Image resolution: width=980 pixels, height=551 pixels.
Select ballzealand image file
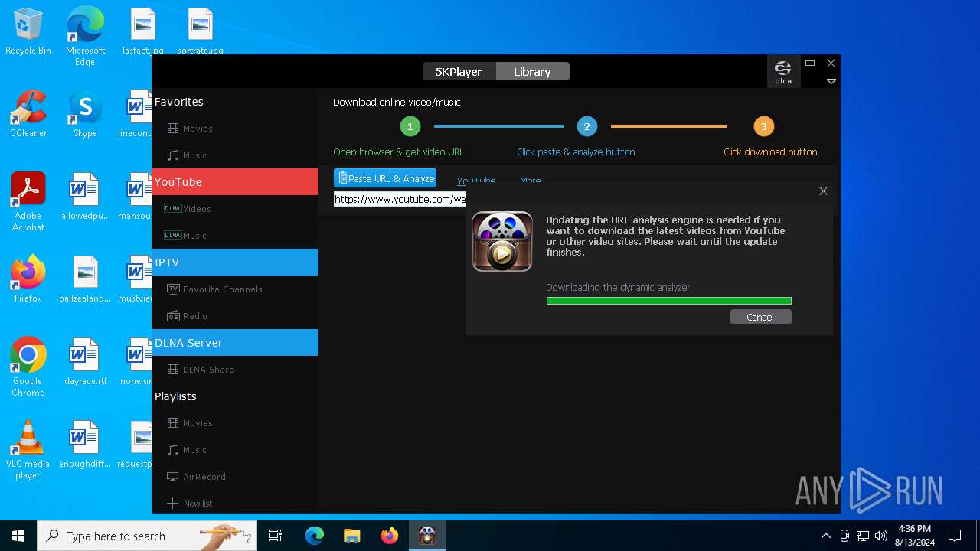point(85,279)
